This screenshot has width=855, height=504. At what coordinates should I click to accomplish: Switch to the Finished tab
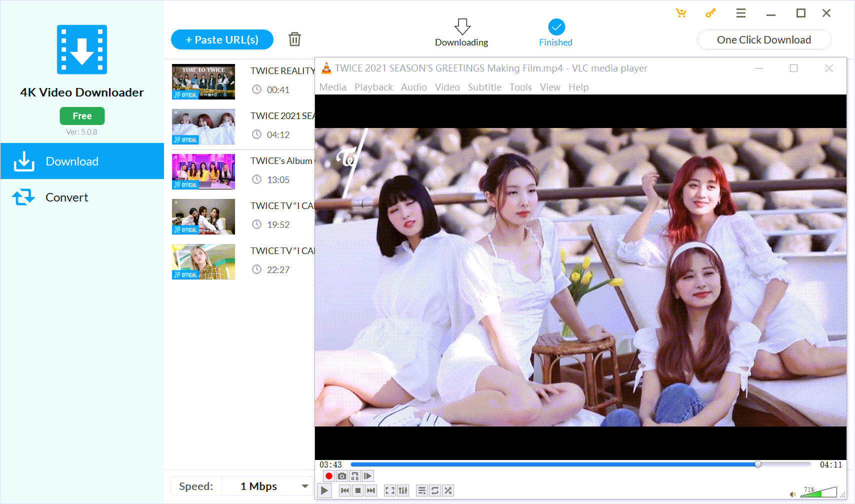(x=555, y=33)
